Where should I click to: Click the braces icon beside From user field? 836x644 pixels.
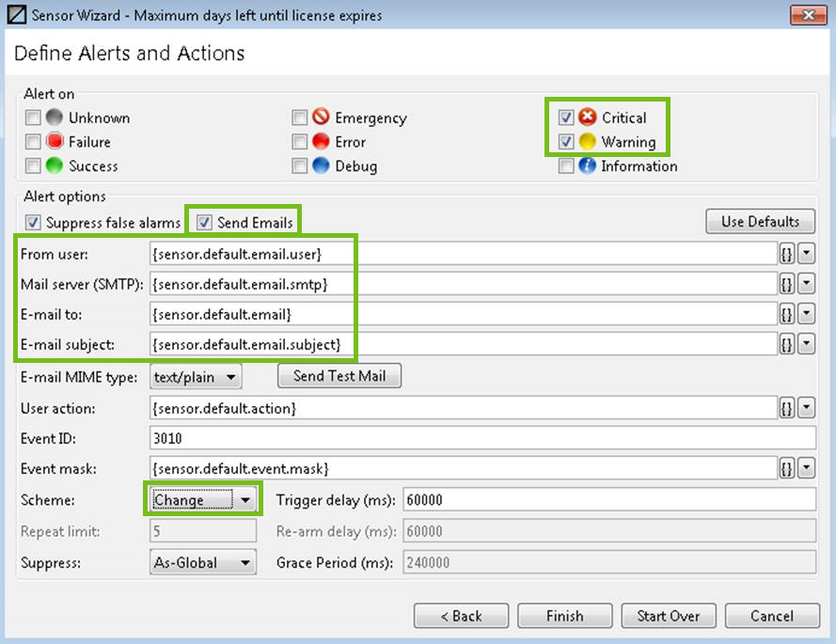(x=786, y=254)
